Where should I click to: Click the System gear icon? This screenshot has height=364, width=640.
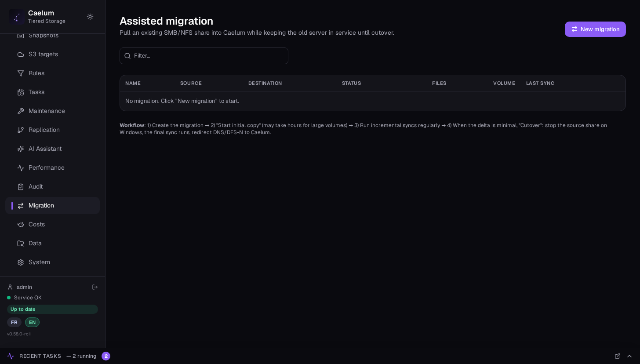[x=21, y=262]
